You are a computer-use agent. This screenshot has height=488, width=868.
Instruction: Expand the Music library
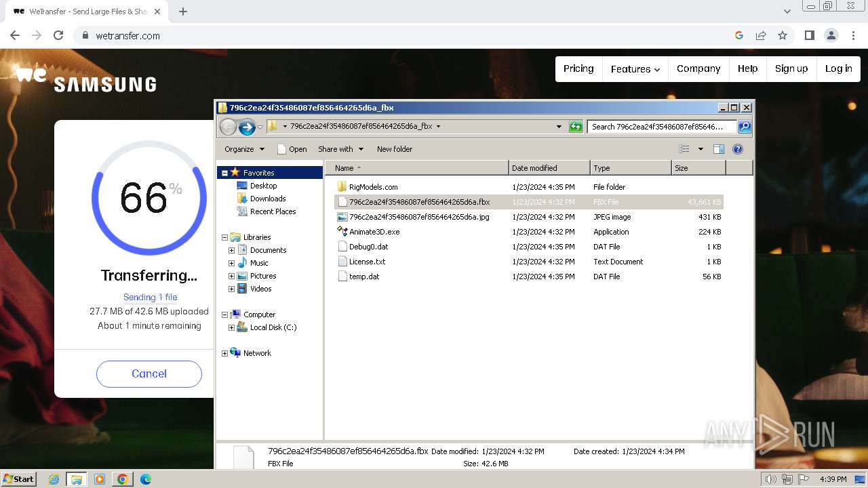tap(231, 263)
